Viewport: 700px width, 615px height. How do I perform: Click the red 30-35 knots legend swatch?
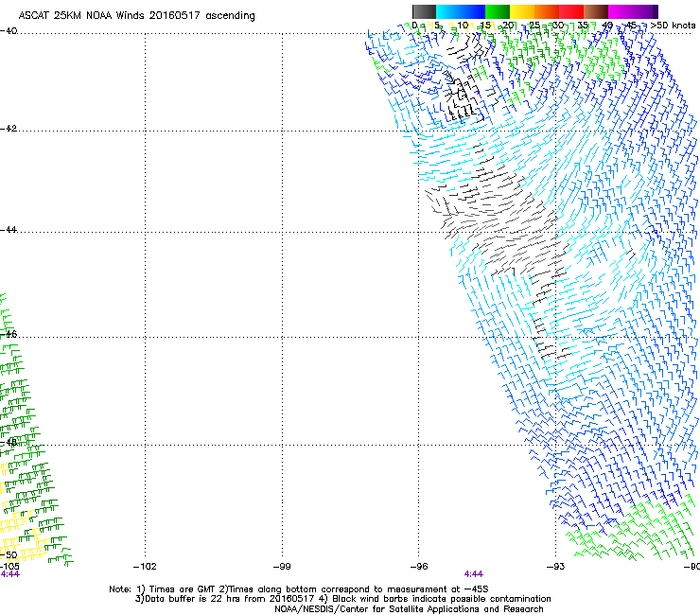point(571,11)
